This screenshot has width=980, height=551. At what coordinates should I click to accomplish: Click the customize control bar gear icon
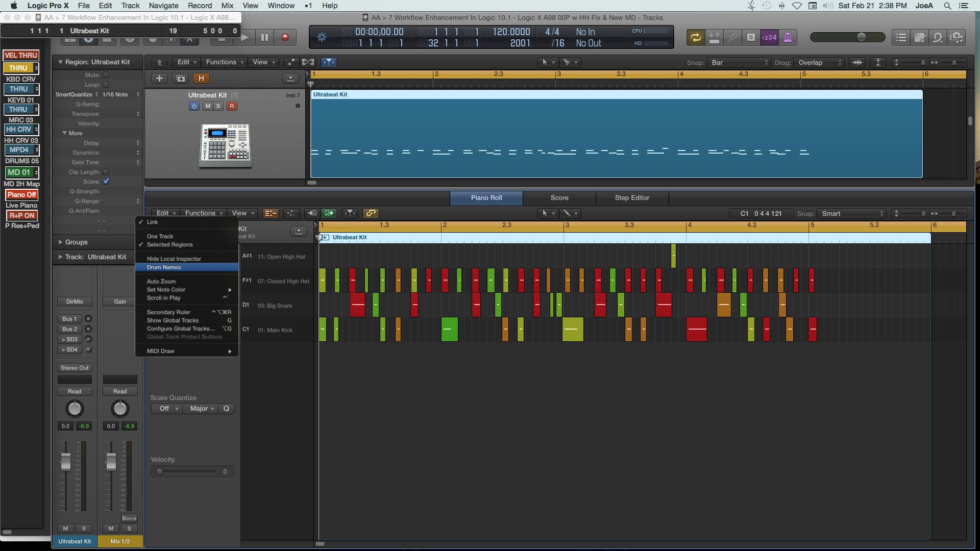pos(322,37)
